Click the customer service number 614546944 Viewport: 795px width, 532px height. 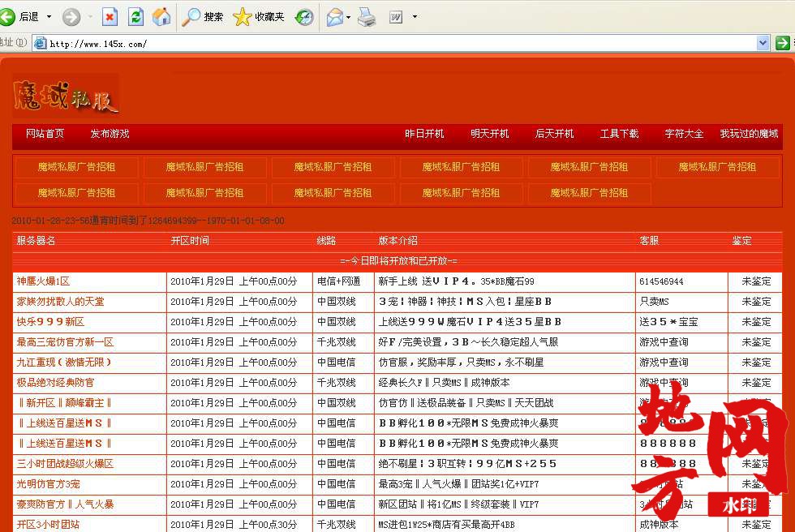pos(661,281)
